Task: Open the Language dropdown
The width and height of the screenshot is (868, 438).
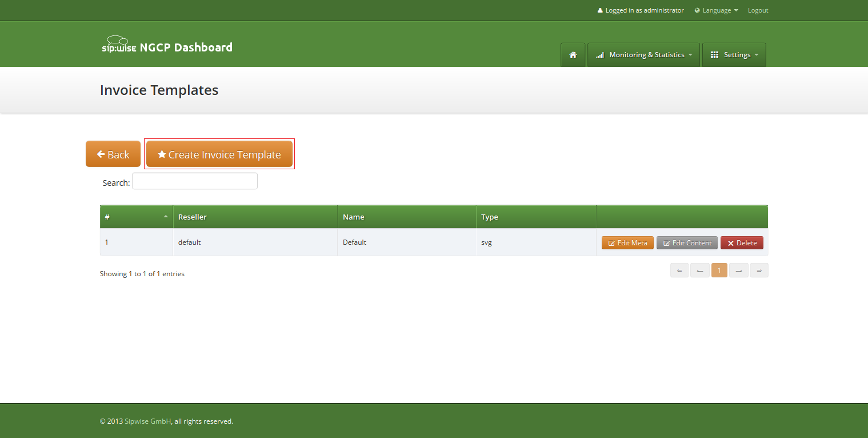Action: [716, 10]
